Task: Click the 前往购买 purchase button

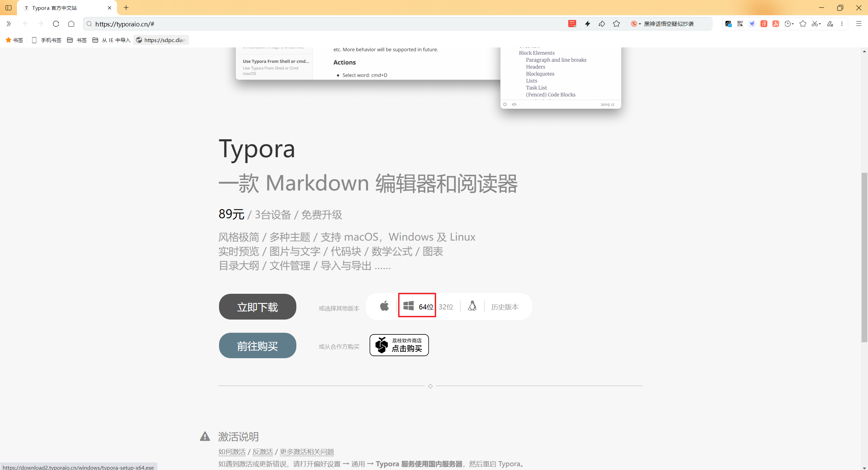Action: (257, 346)
